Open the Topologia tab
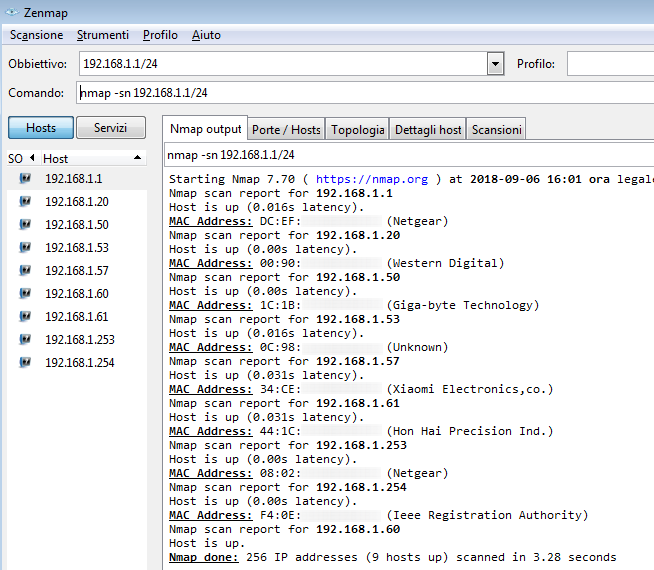654x570 pixels. [358, 130]
